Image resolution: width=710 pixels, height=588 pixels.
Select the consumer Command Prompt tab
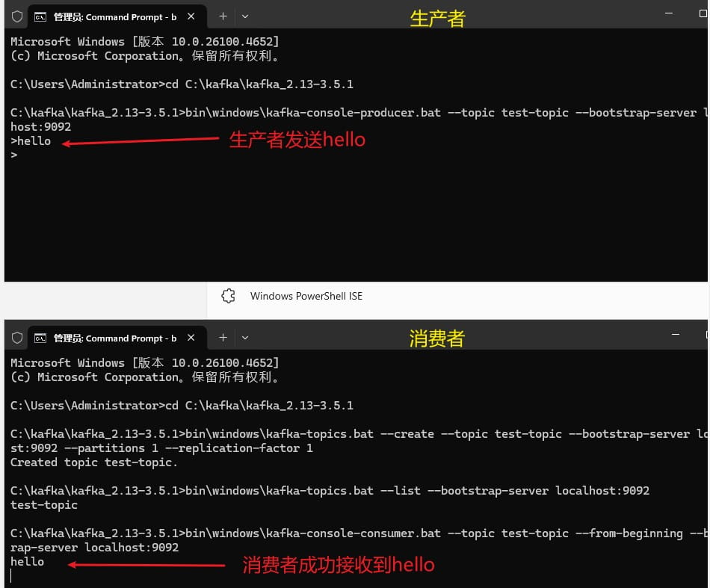[117, 338]
